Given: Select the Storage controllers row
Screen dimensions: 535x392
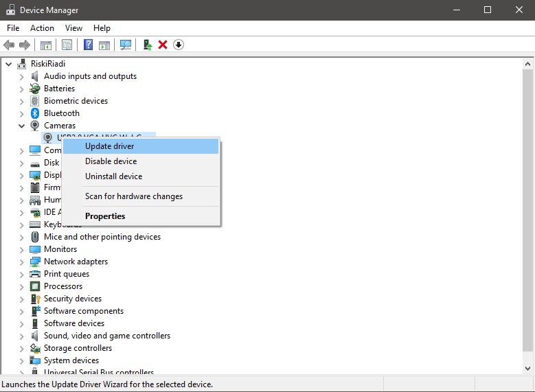Looking at the screenshot, I should click(x=78, y=348).
